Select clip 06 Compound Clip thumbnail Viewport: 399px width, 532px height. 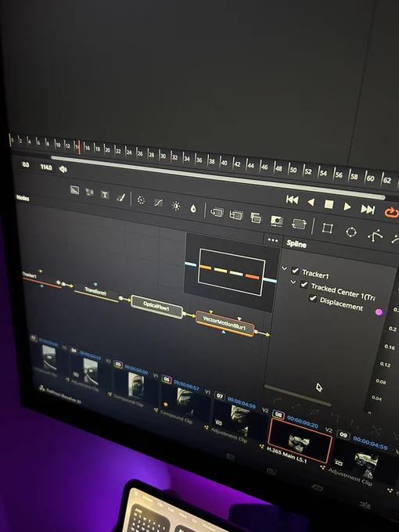click(x=185, y=401)
